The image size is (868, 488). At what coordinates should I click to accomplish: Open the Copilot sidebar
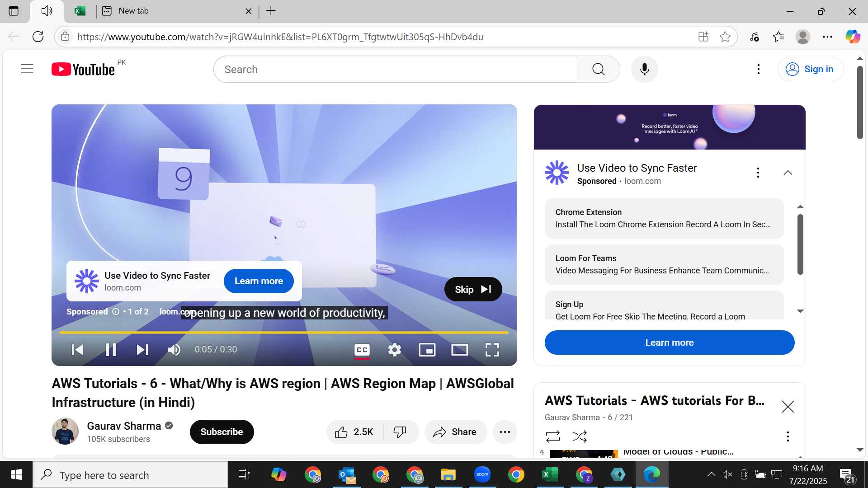853,37
